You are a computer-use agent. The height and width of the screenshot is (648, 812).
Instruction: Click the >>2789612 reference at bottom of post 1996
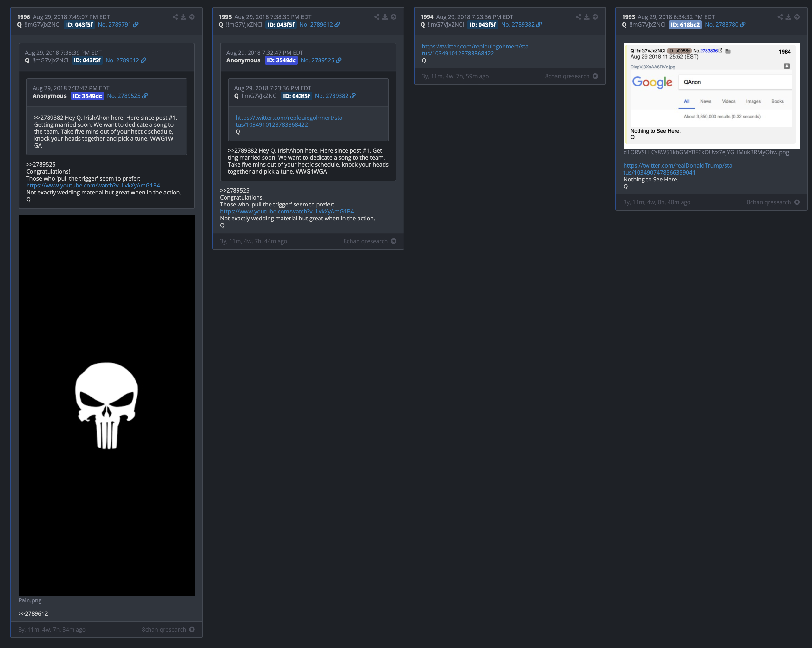point(33,613)
